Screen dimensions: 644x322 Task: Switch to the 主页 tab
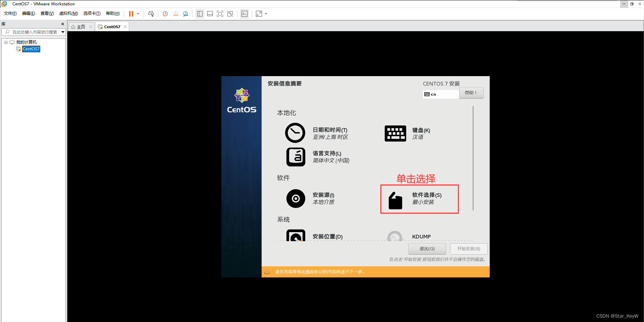click(80, 26)
